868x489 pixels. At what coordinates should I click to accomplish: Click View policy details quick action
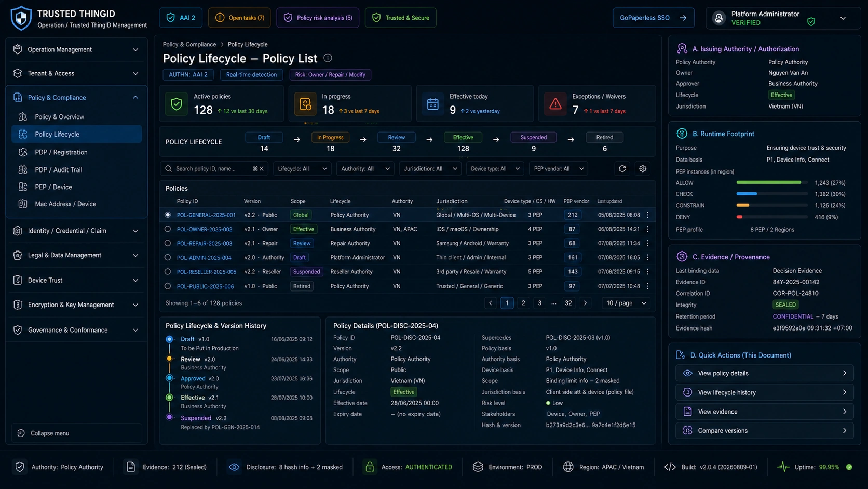tap(764, 373)
